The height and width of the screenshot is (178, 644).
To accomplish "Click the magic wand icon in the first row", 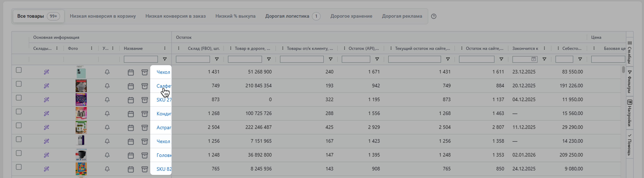I will tap(46, 72).
